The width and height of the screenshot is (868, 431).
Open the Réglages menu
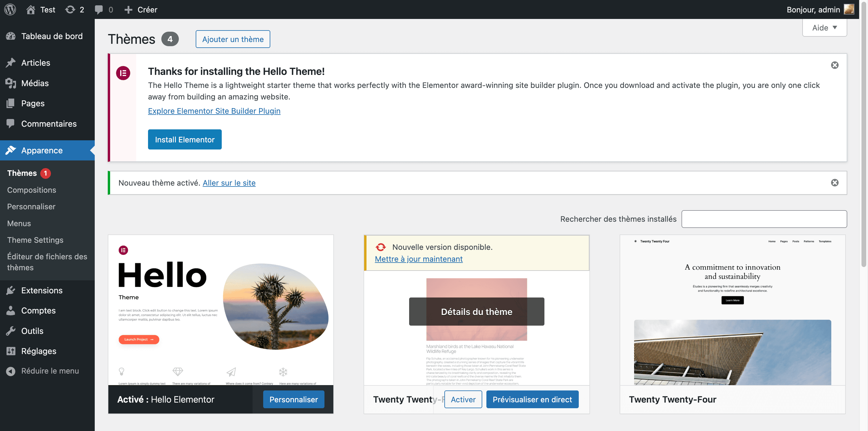(x=47, y=351)
